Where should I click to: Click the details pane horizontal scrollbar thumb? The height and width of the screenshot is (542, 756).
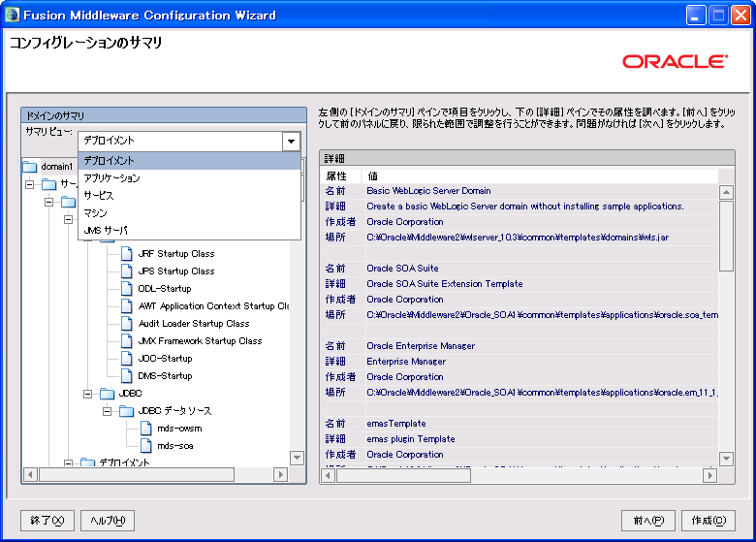pos(403,475)
